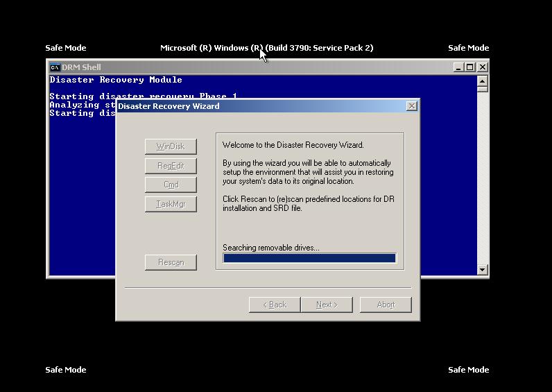Minimize the DRM Shell window
The image size is (552, 392).
(x=458, y=67)
